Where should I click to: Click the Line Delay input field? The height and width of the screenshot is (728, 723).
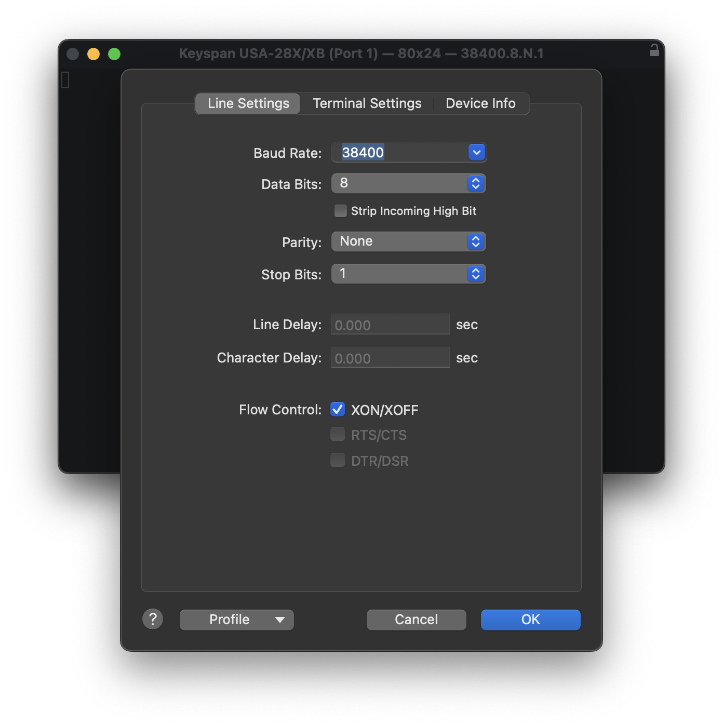pyautogui.click(x=391, y=325)
